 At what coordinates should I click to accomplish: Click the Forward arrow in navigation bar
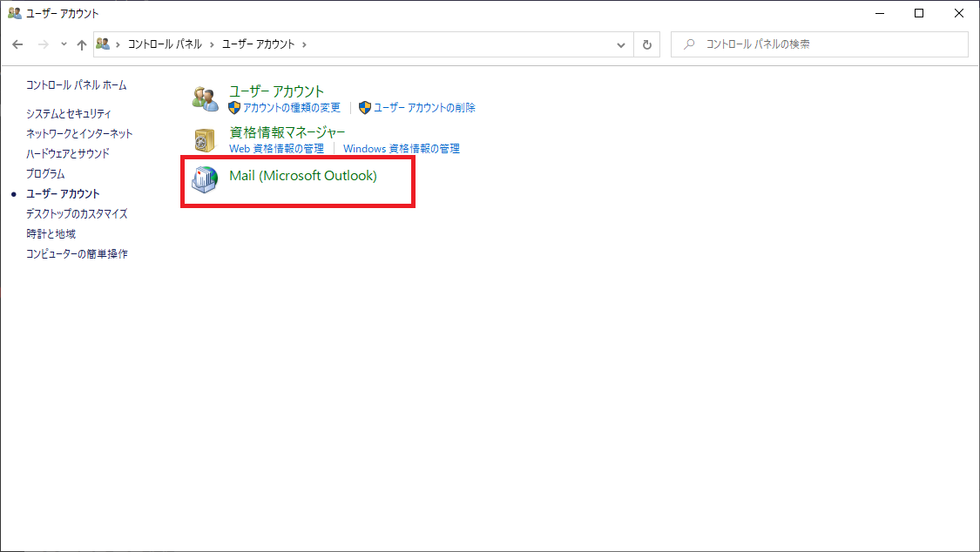click(44, 44)
